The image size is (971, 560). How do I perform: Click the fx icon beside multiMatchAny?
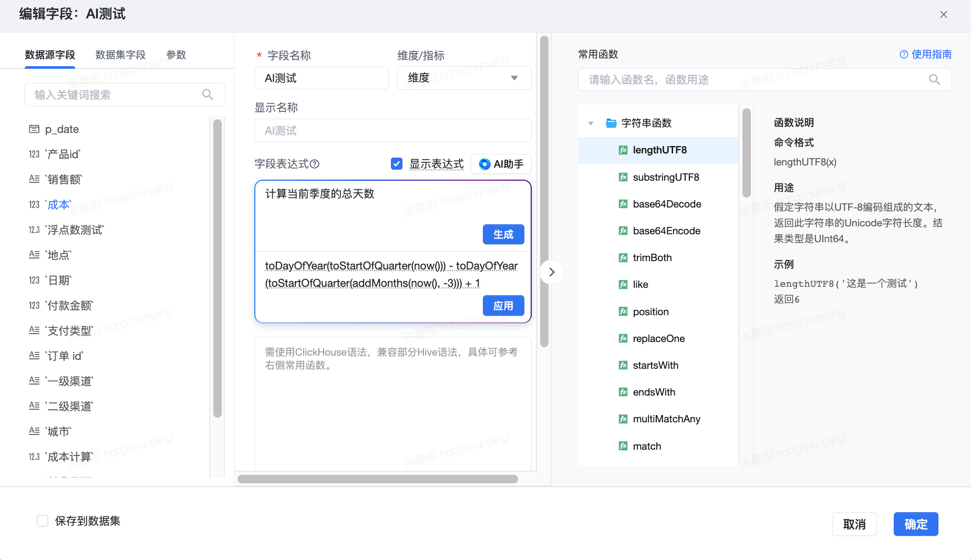coord(623,419)
